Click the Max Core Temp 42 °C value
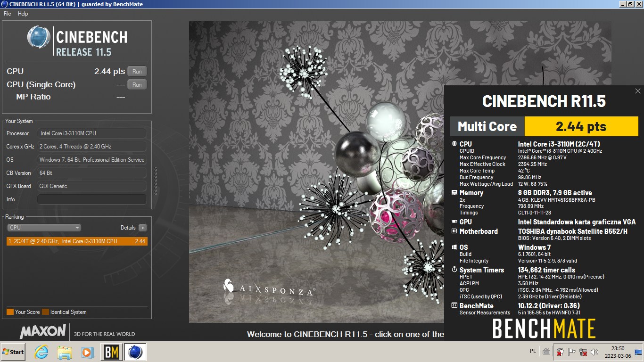This screenshot has width=644, height=362. coord(524,171)
